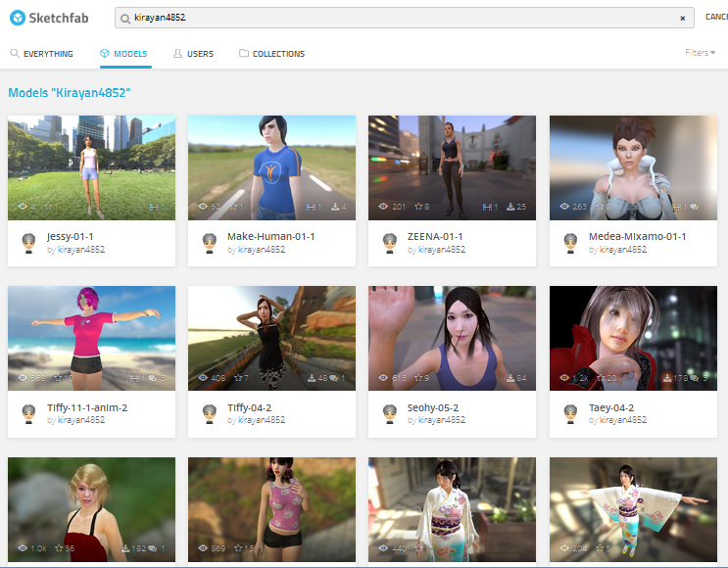Click kirayan4852 author link under Jessy-01-1

[81, 250]
